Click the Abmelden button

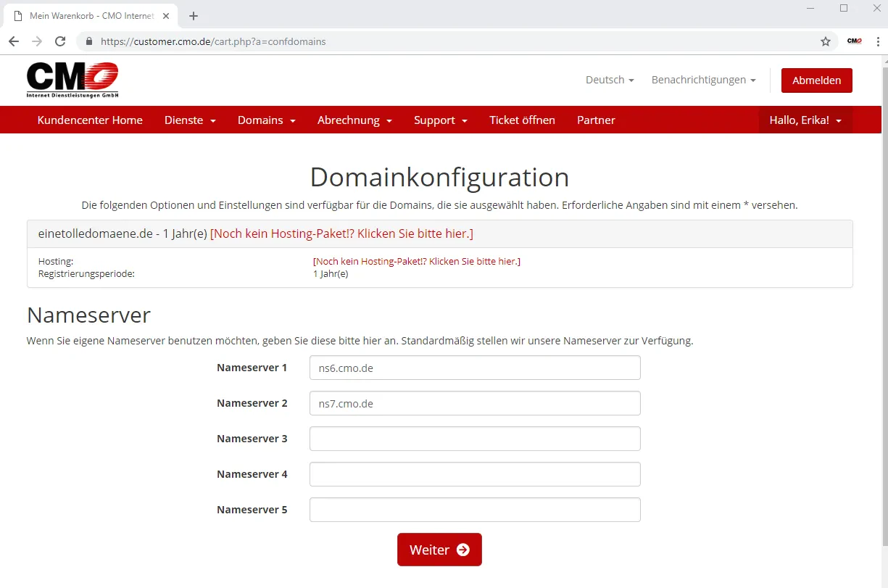(x=816, y=80)
